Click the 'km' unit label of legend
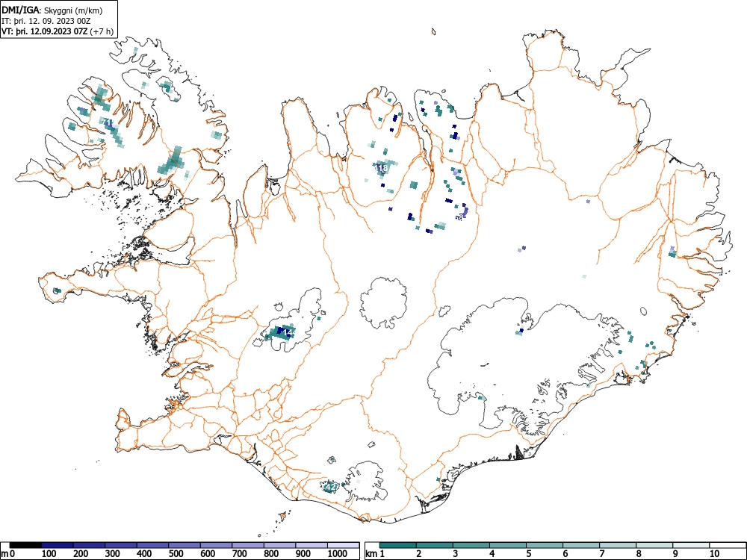Viewport: 747px width, 560px height. pyautogui.click(x=371, y=554)
